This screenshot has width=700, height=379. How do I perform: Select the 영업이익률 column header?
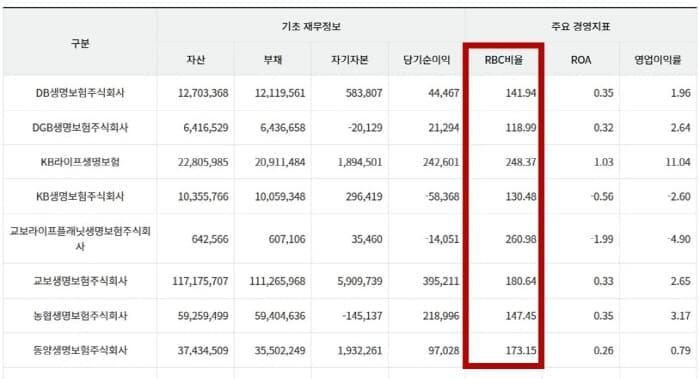coord(658,60)
